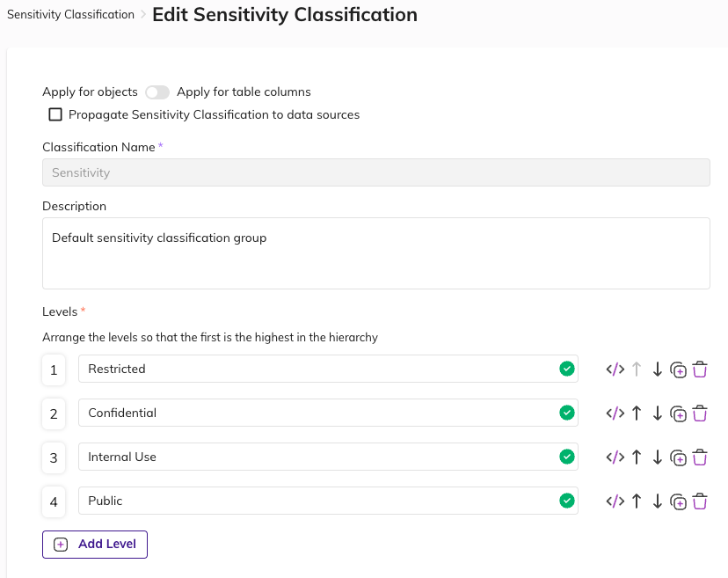
Task: Click green checkmark in Confidential field
Action: pyautogui.click(x=567, y=413)
